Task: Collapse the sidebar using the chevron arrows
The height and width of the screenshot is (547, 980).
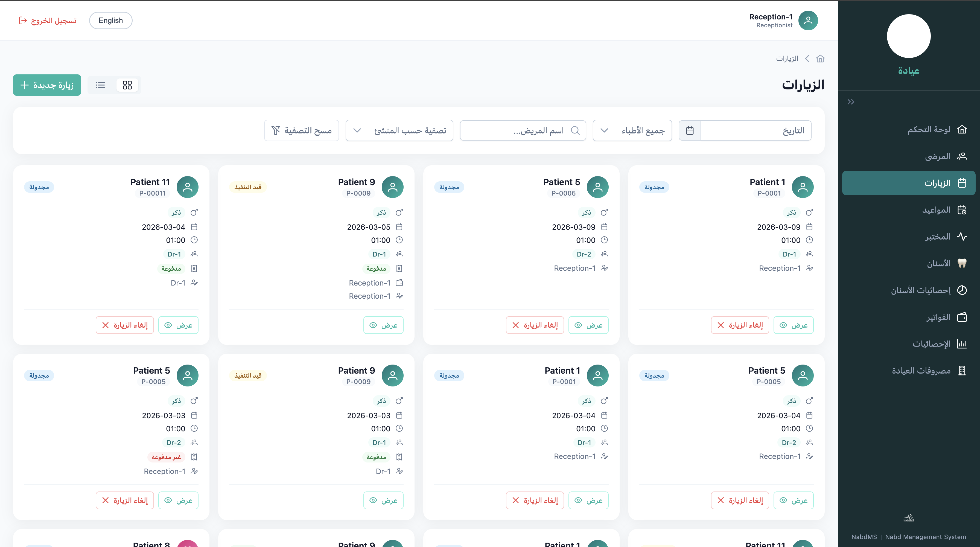Action: point(851,101)
